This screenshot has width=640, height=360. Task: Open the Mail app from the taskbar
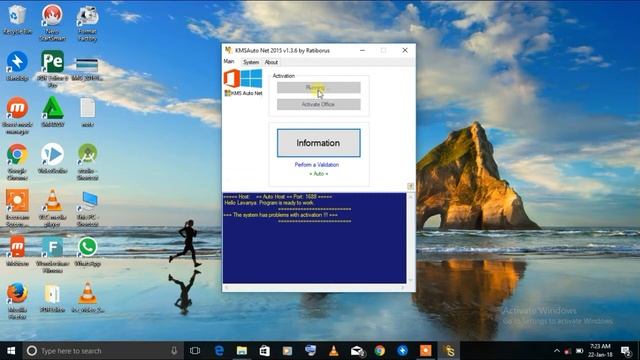[x=357, y=351]
